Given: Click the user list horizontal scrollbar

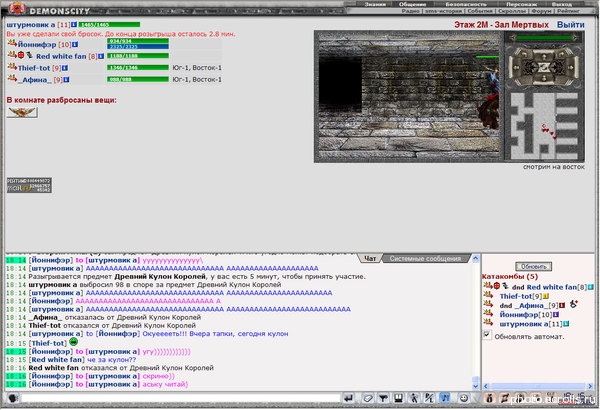Looking at the screenshot, I should coord(538,386).
